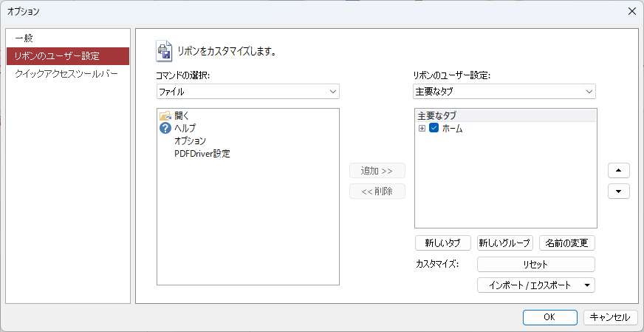Viewport: 644px width, 332px height.
Task: Expand the ホーム tree node
Action: pyautogui.click(x=422, y=129)
